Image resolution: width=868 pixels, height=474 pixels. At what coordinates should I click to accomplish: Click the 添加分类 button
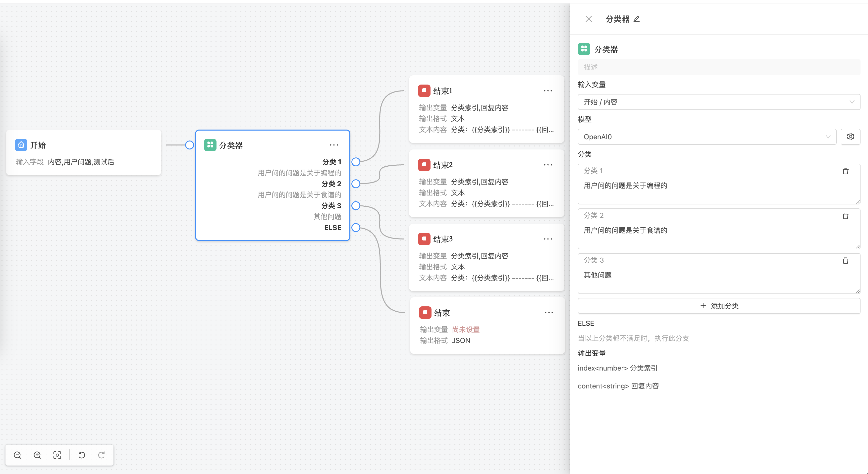(x=718, y=306)
